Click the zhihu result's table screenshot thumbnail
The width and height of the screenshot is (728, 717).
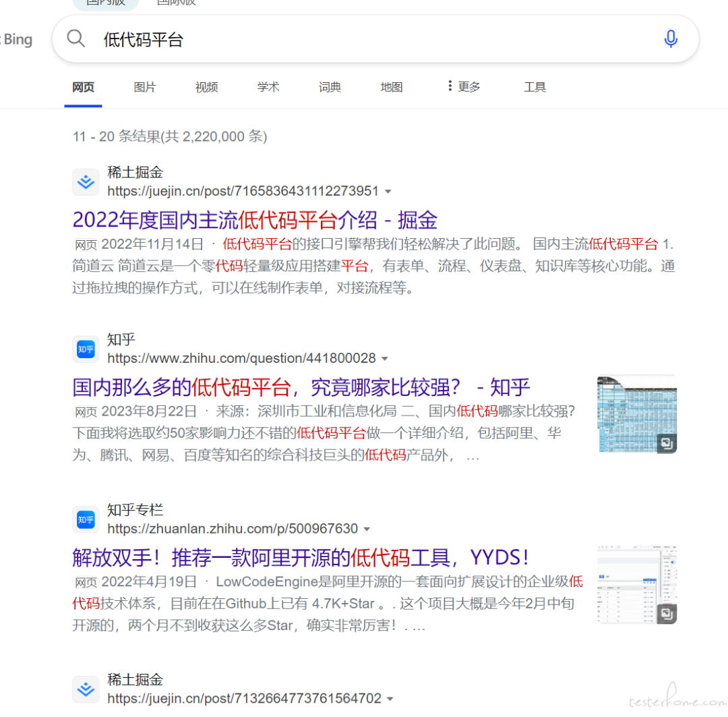point(636,411)
